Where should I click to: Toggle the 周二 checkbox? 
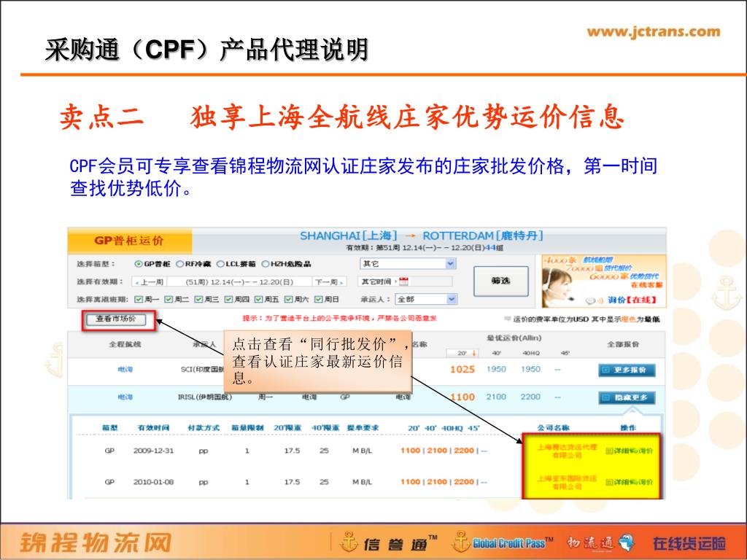(x=169, y=299)
